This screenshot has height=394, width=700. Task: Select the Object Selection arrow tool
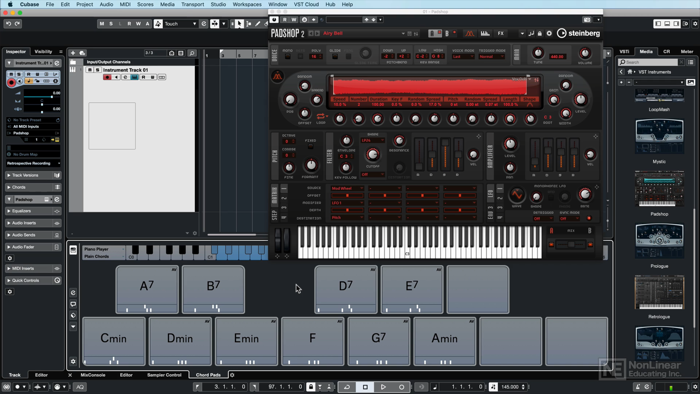[239, 24]
